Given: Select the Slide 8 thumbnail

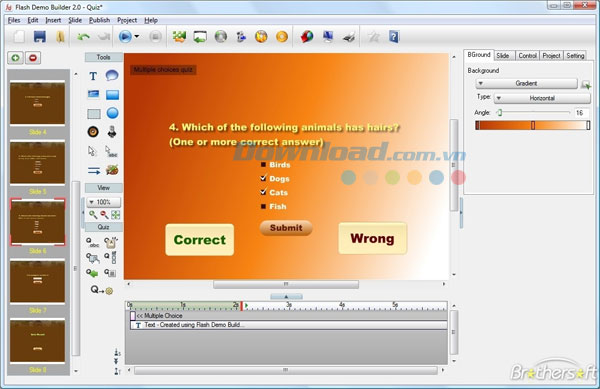Looking at the screenshot, I should tap(38, 340).
